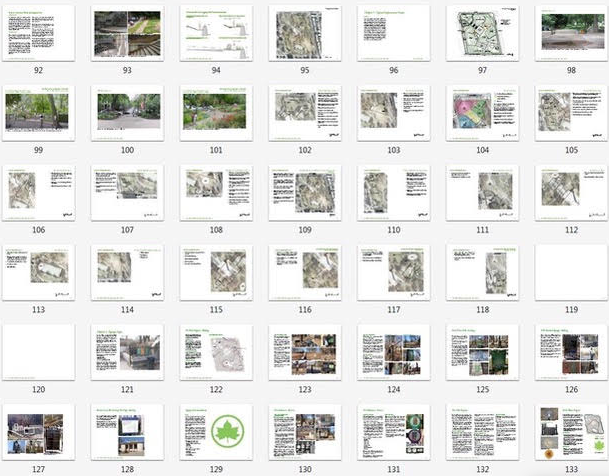Jump to page 112 thumbnail
This screenshot has height=476, width=609.
[571, 192]
